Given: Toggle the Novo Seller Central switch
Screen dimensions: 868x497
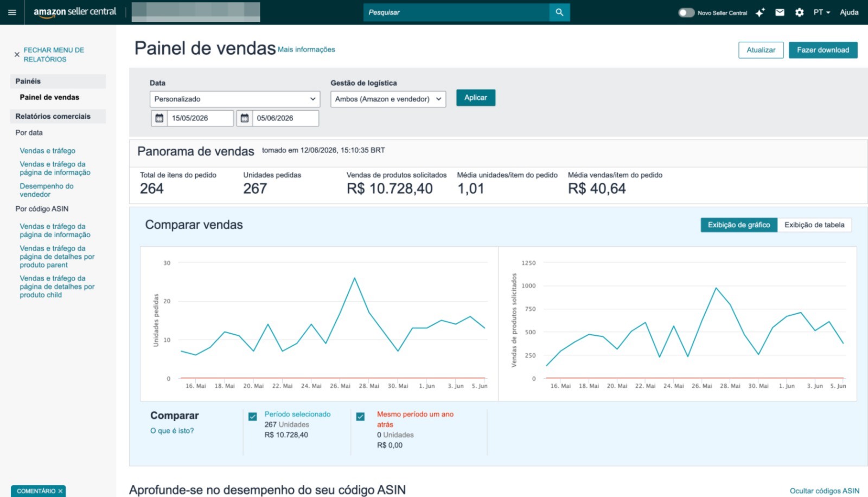Looking at the screenshot, I should 686,12.
